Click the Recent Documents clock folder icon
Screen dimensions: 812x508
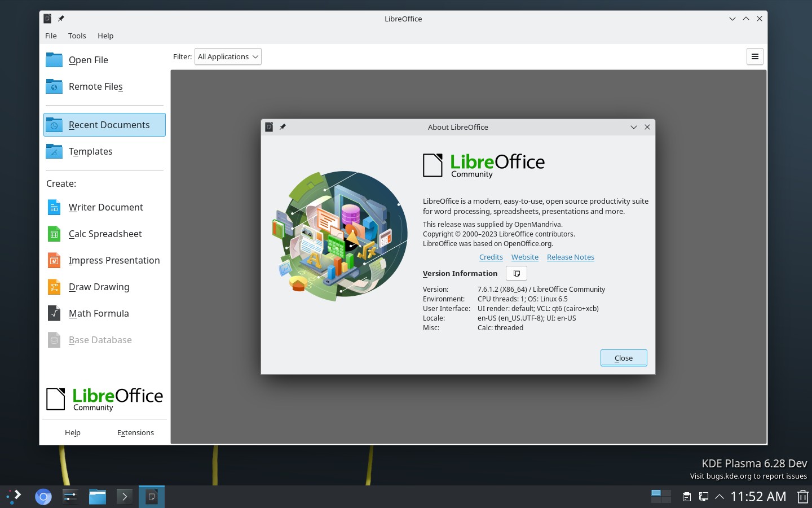pos(54,125)
